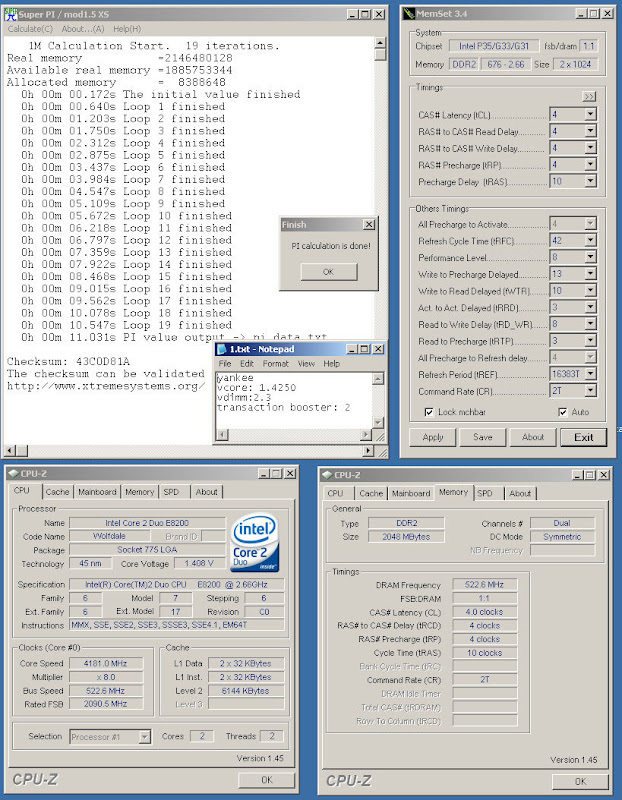Click OK in the left CPU-Z window
The height and width of the screenshot is (800, 622).
pyautogui.click(x=266, y=780)
